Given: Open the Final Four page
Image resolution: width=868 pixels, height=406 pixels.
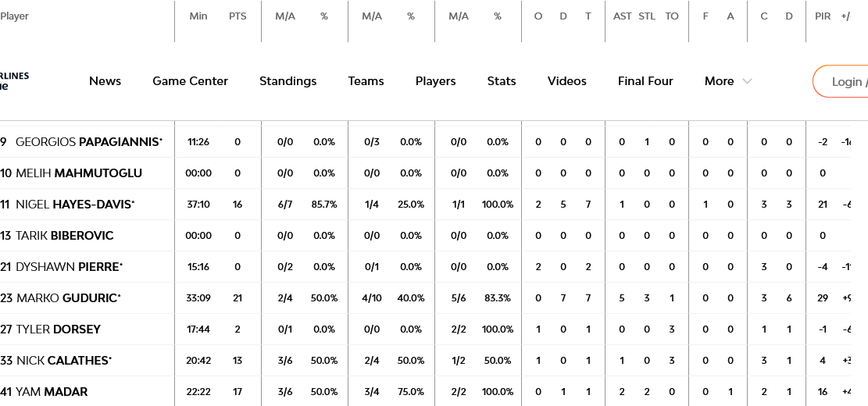Looking at the screenshot, I should 645,81.
